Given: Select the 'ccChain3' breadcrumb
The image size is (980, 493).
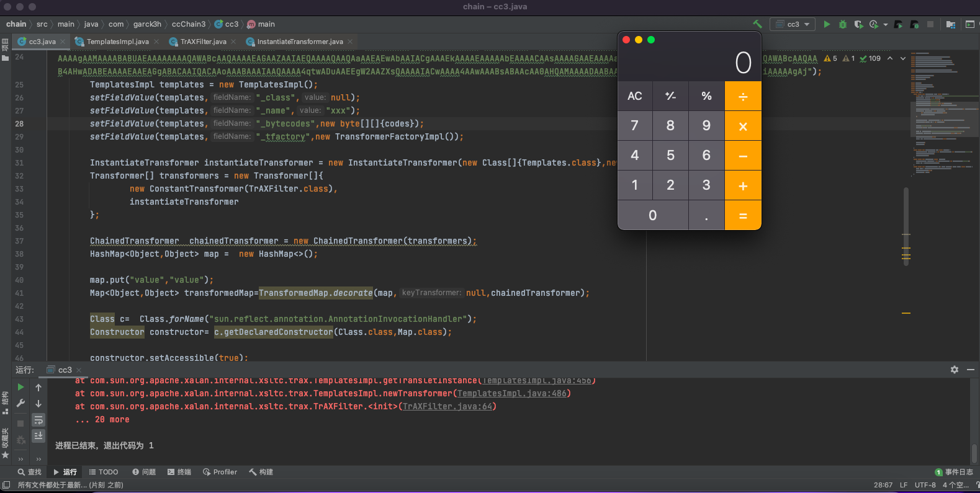Looking at the screenshot, I should 188,24.
